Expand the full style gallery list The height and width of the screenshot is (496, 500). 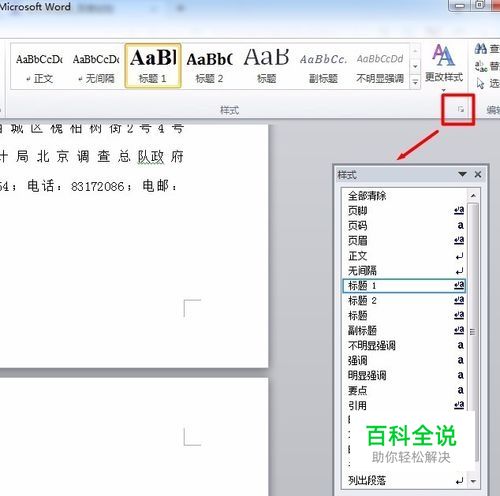click(415, 82)
